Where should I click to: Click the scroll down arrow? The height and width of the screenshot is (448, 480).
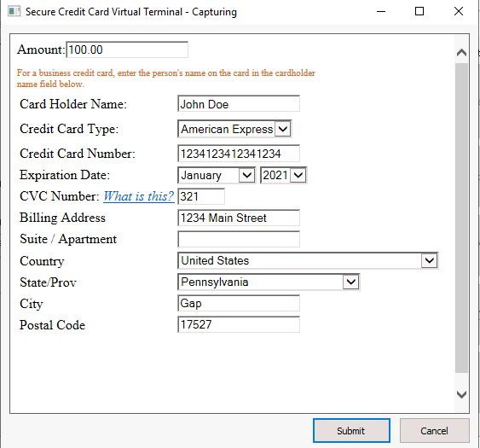pyautogui.click(x=461, y=394)
